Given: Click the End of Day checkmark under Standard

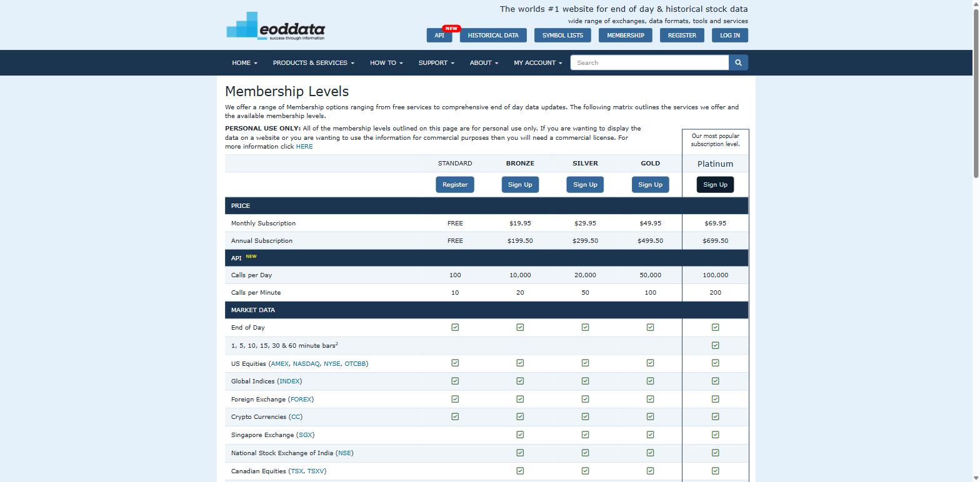Looking at the screenshot, I should pyautogui.click(x=455, y=327).
